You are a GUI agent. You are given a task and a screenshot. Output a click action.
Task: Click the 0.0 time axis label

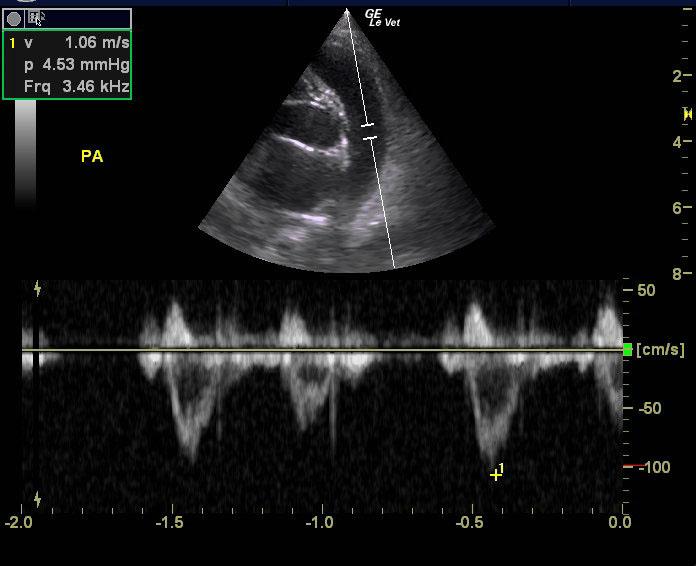(620, 522)
